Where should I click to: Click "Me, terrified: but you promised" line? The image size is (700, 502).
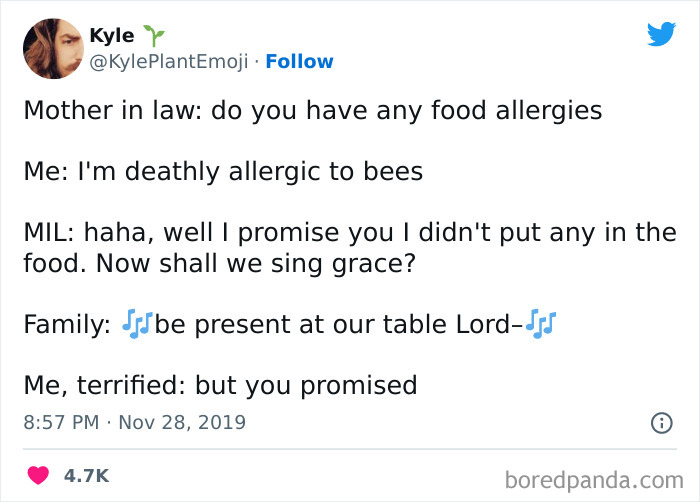tap(219, 385)
